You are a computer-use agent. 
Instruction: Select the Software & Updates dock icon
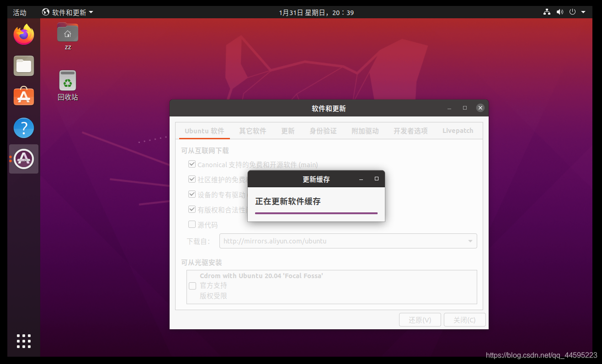click(24, 159)
